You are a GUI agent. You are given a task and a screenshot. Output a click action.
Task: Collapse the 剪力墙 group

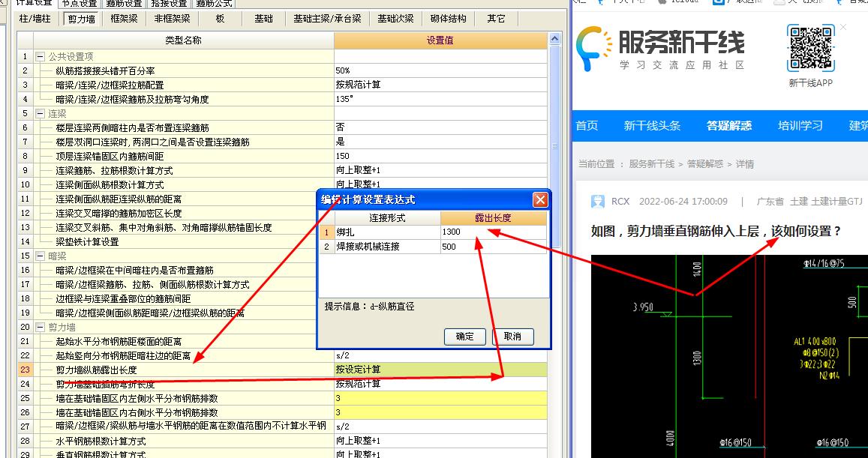click(40, 327)
